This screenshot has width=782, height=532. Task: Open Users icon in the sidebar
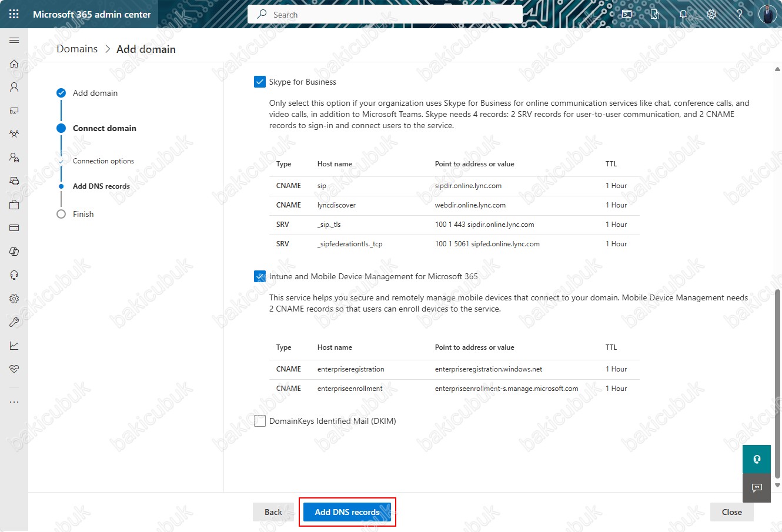pyautogui.click(x=14, y=87)
